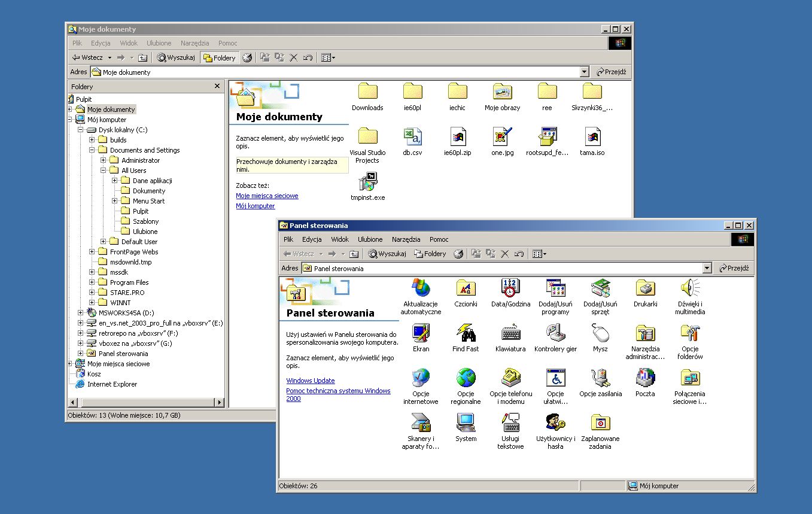Viewport: 812px width, 514px height.
Task: Open the Czcionki fonts icon
Action: [x=466, y=288]
